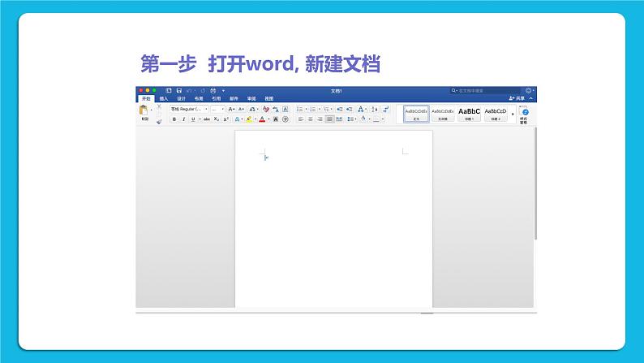Apply the 正文 Normal style

pyautogui.click(x=416, y=114)
